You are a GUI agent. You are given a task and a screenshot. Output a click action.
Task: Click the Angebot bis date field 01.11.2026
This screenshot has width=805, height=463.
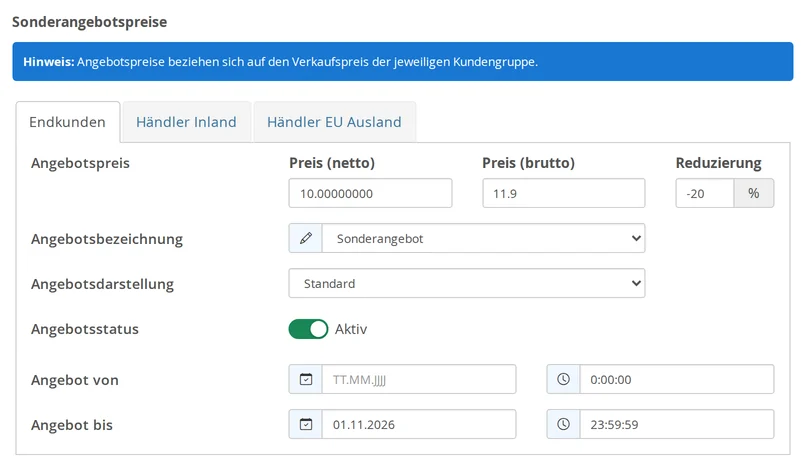tap(419, 425)
